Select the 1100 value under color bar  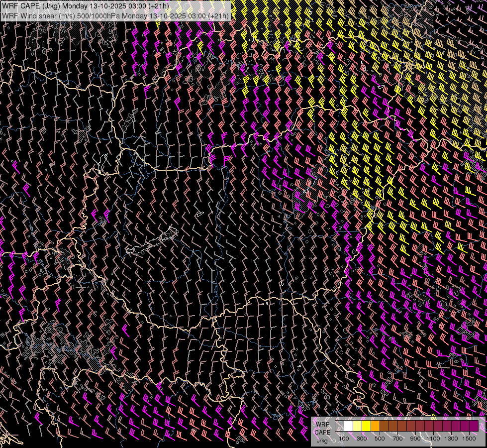433,439
